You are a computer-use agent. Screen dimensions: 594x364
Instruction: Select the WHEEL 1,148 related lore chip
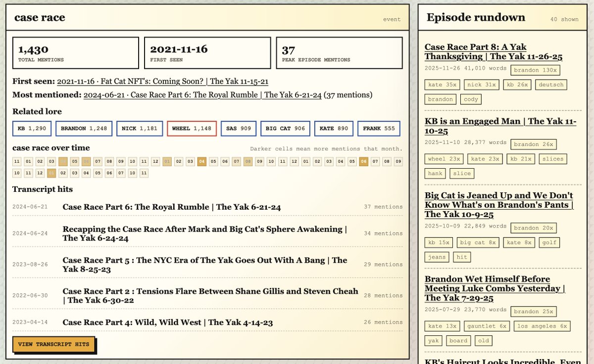coord(192,129)
